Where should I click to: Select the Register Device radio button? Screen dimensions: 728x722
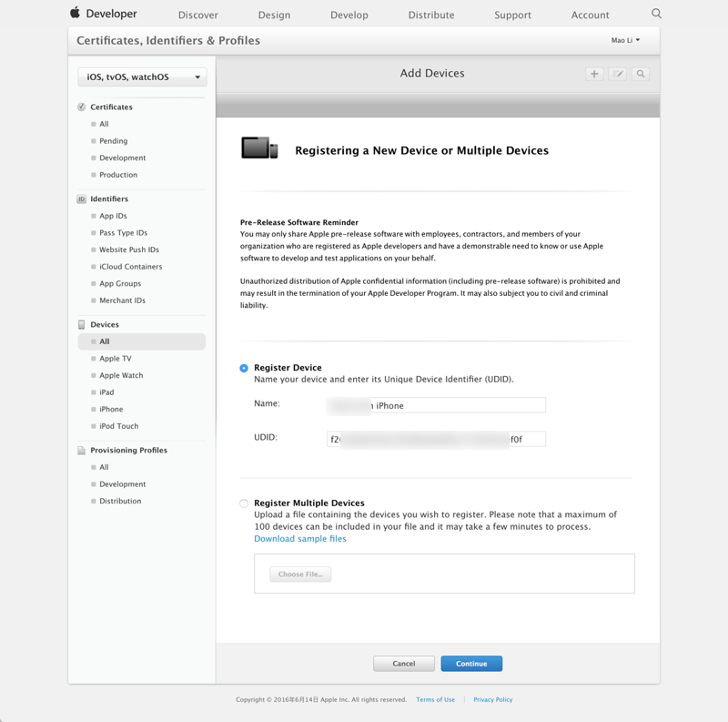point(244,368)
